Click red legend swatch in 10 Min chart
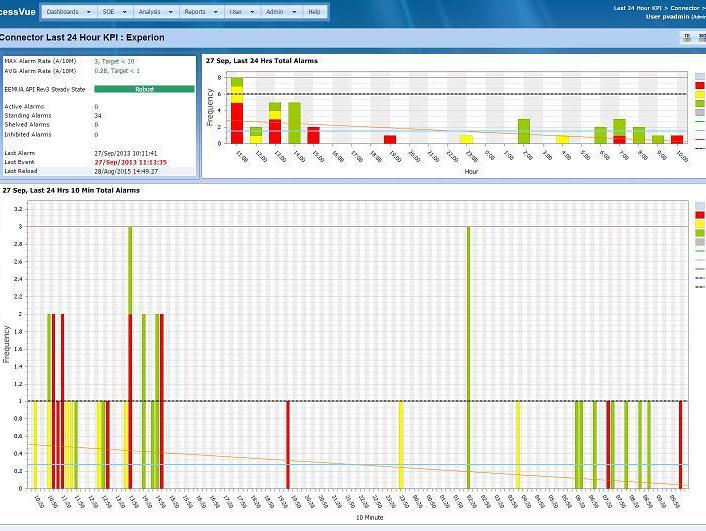This screenshot has width=706, height=531. [x=700, y=214]
